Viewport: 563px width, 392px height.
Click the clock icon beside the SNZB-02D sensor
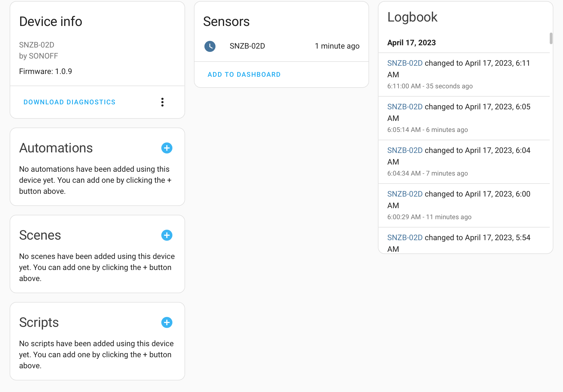pyautogui.click(x=210, y=46)
